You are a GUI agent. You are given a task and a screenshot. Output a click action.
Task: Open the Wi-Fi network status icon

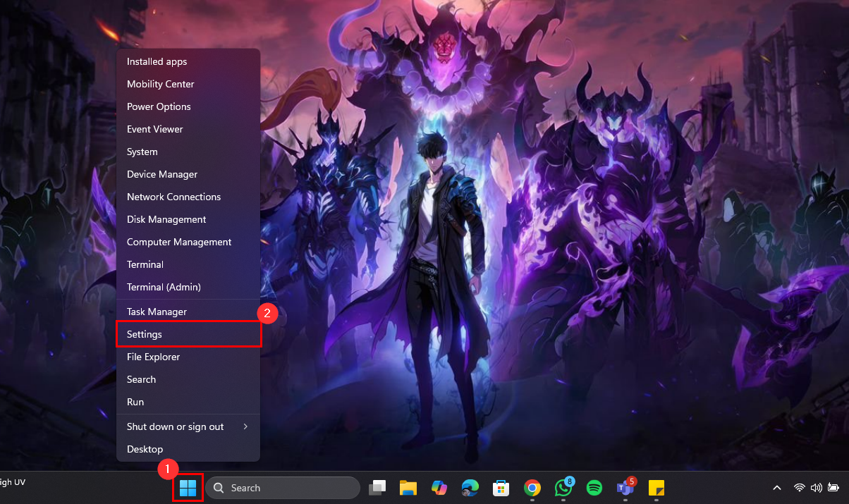799,488
